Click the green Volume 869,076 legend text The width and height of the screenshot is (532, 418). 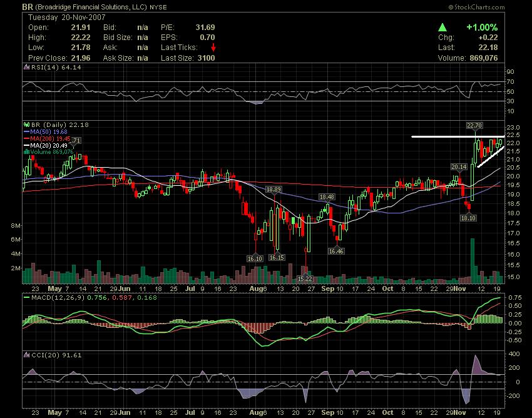pyautogui.click(x=52, y=152)
